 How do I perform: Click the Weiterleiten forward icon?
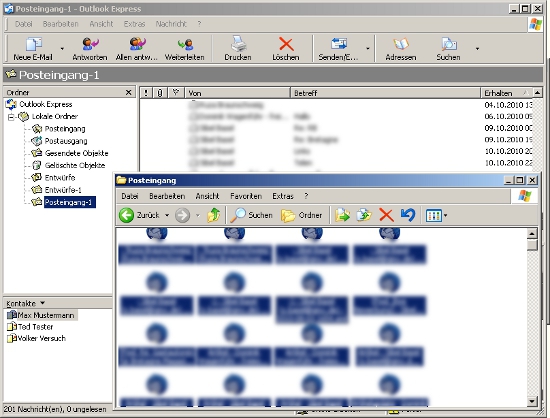pos(185,48)
